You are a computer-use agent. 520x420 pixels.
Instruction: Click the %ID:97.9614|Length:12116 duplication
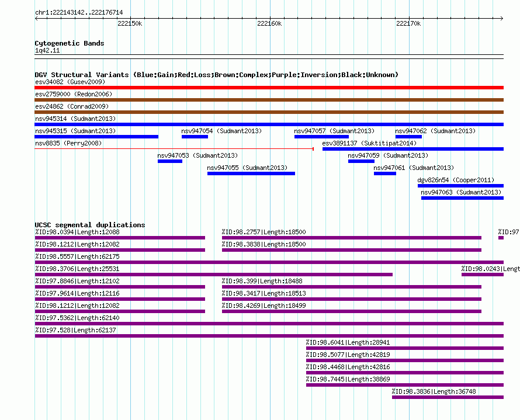(120, 299)
